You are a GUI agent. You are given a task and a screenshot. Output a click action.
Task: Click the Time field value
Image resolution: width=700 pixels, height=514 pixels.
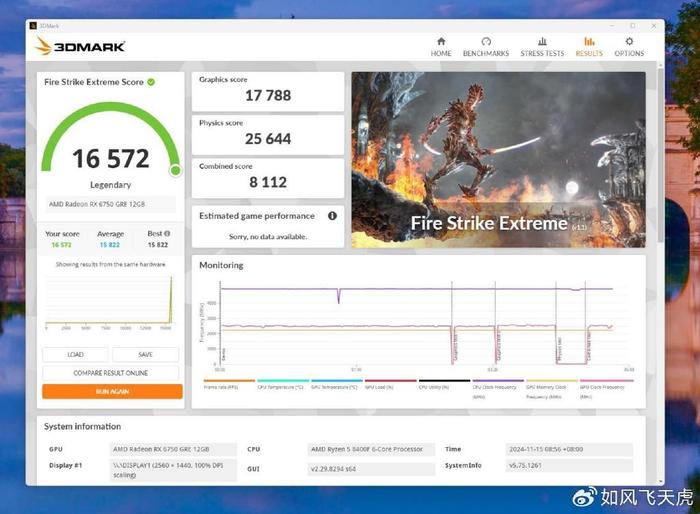569,449
